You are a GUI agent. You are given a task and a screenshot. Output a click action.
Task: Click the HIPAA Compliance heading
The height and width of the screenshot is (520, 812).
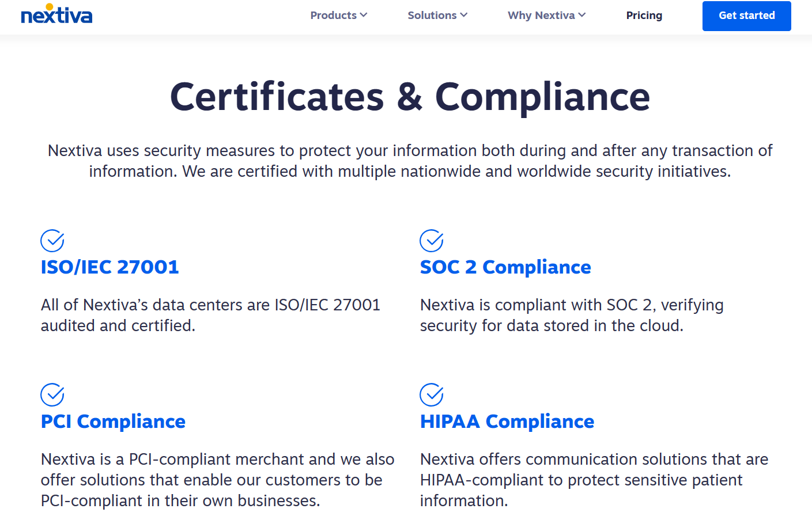pyautogui.click(x=507, y=422)
